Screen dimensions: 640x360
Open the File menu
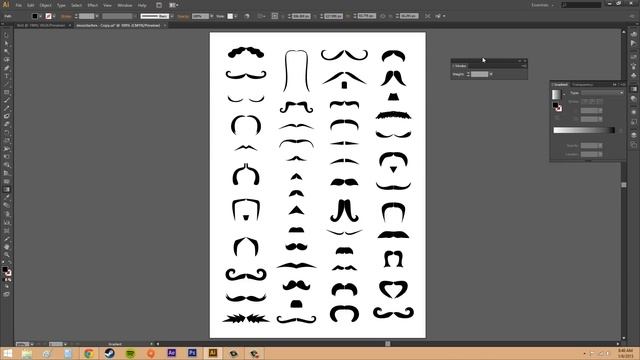click(x=19, y=5)
